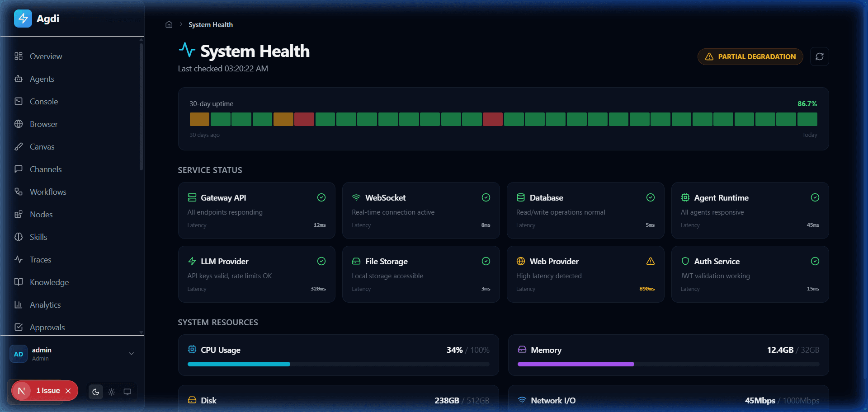Click the CPU Usage progress bar

tap(338, 364)
